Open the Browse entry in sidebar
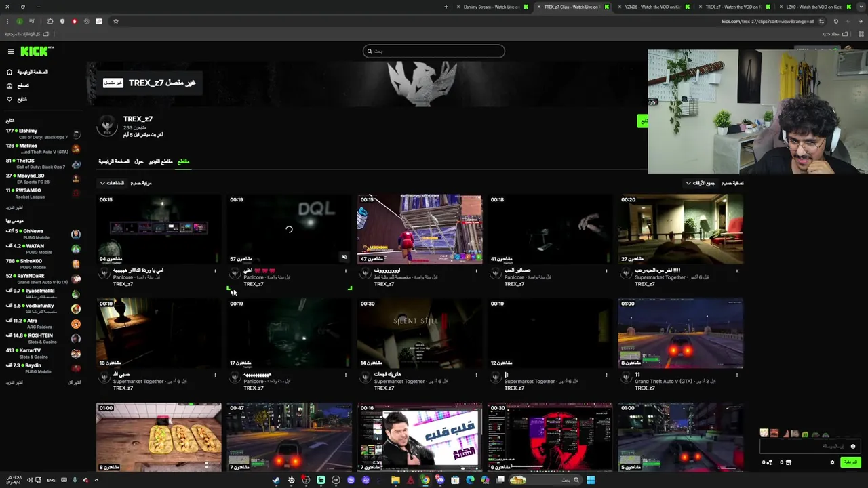 click(18, 85)
